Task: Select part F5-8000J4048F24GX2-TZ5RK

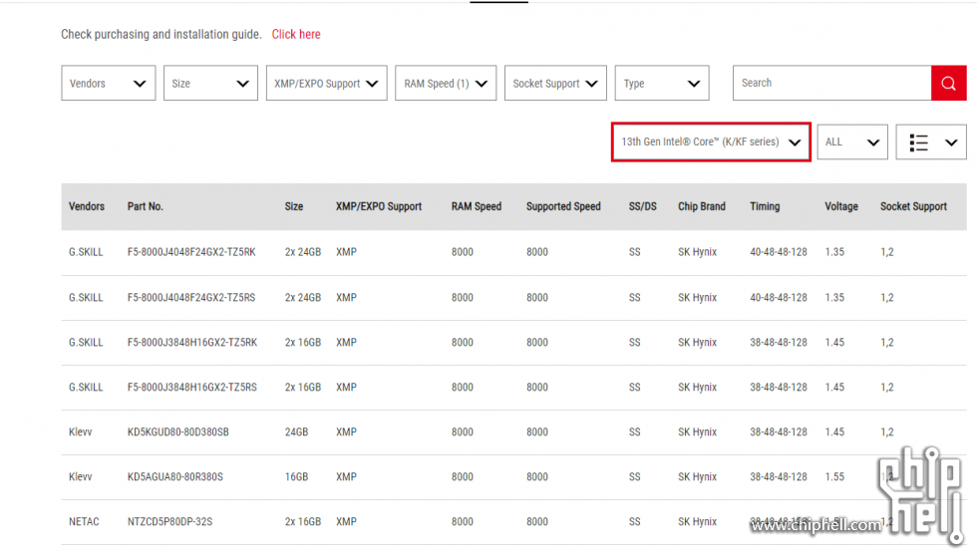Action: [191, 252]
